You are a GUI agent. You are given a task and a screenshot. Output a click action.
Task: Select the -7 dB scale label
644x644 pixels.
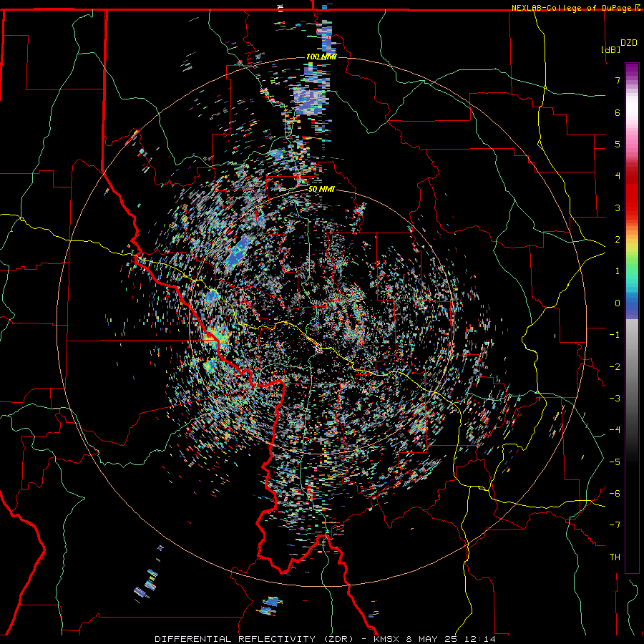click(x=615, y=525)
